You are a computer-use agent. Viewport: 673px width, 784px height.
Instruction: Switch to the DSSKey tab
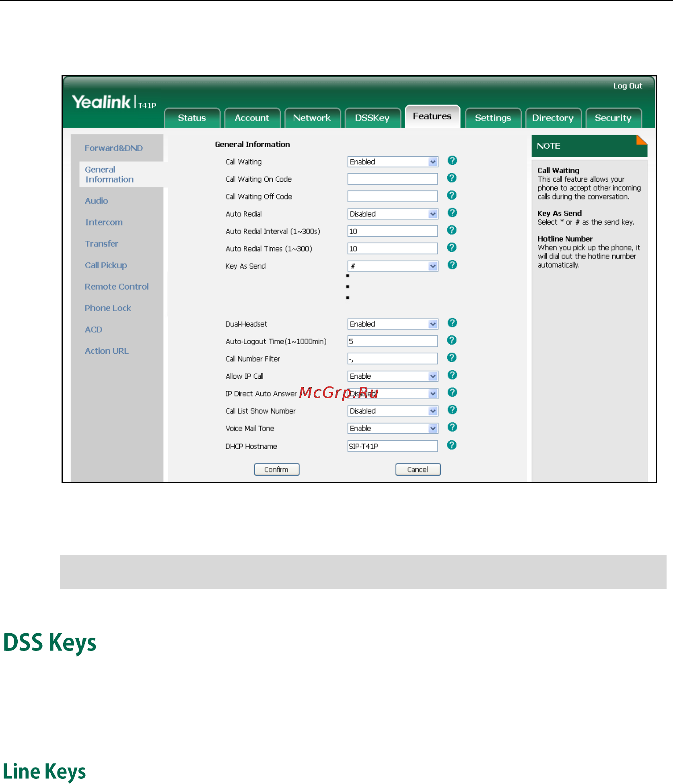(373, 118)
